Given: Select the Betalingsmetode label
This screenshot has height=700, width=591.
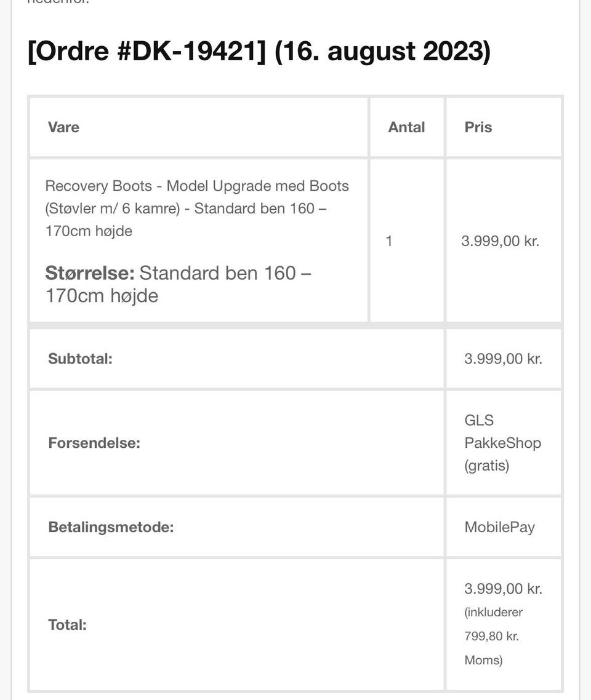Looking at the screenshot, I should pyautogui.click(x=111, y=527).
